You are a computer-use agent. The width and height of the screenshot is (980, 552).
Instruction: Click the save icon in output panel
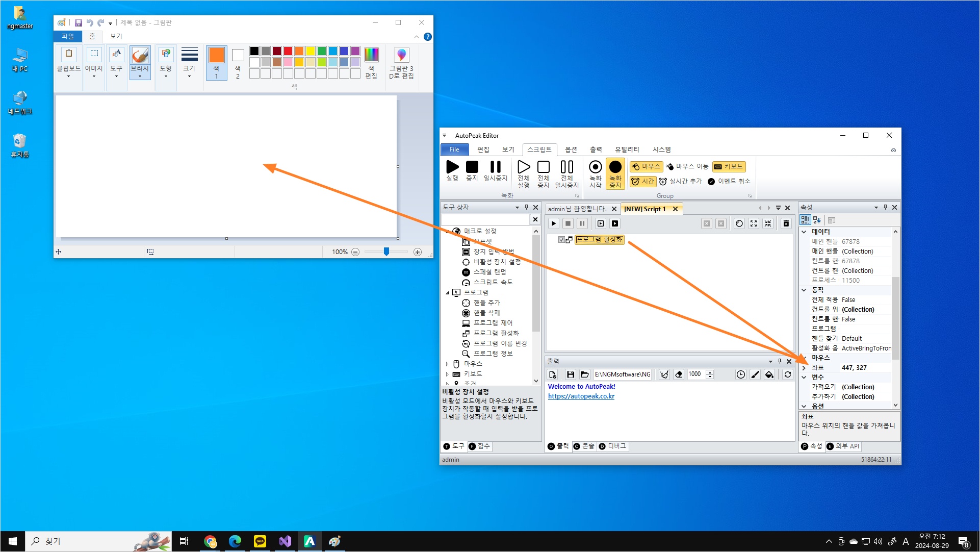coord(570,374)
